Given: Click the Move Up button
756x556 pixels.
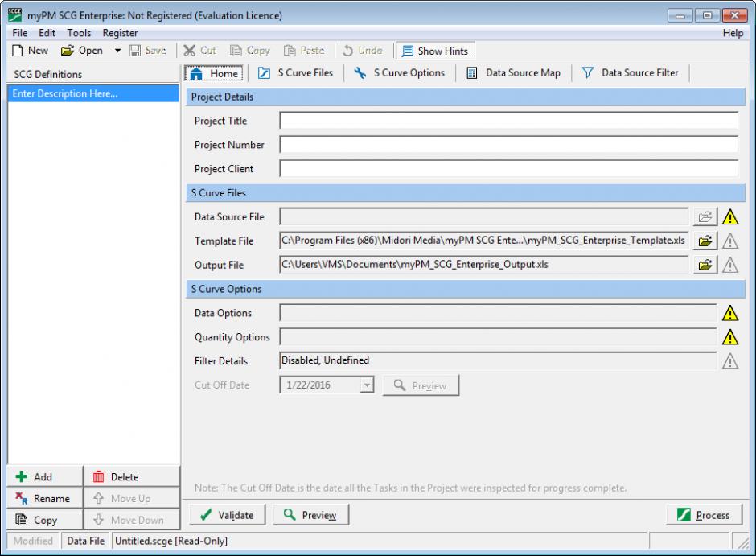Looking at the screenshot, I should pyautogui.click(x=132, y=499).
